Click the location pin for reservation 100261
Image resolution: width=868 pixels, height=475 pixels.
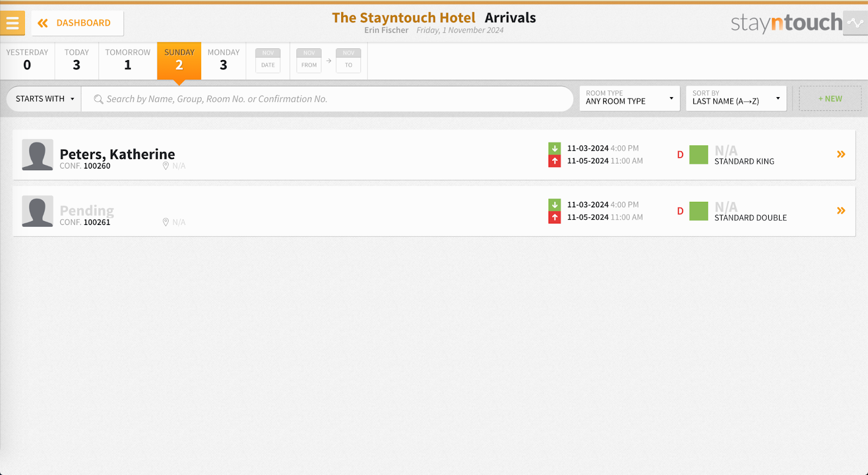click(x=165, y=222)
